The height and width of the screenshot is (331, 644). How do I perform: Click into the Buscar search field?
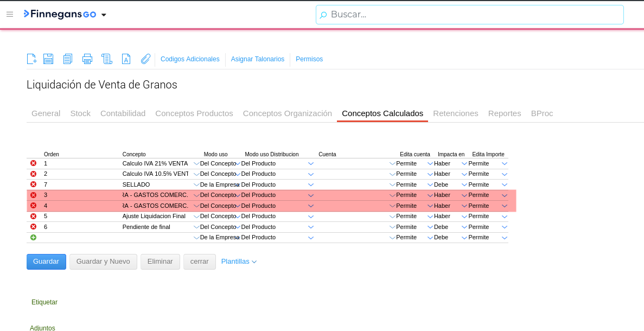point(469,15)
